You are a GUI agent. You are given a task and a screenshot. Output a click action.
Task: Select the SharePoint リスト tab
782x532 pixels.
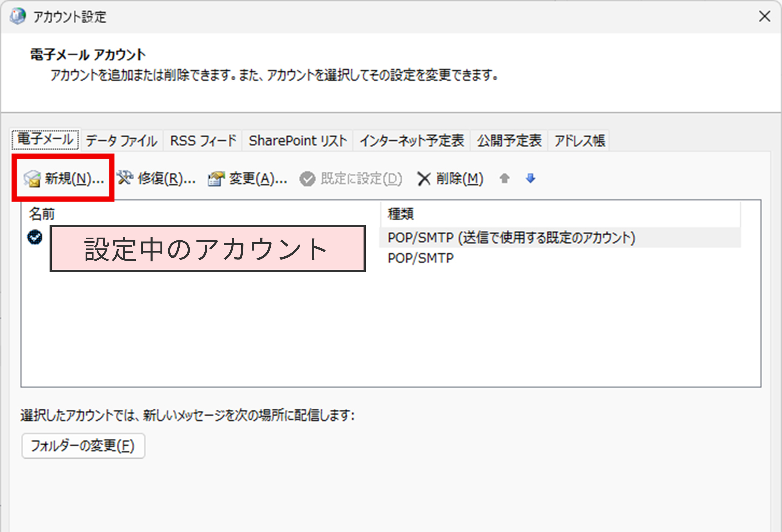(x=298, y=141)
